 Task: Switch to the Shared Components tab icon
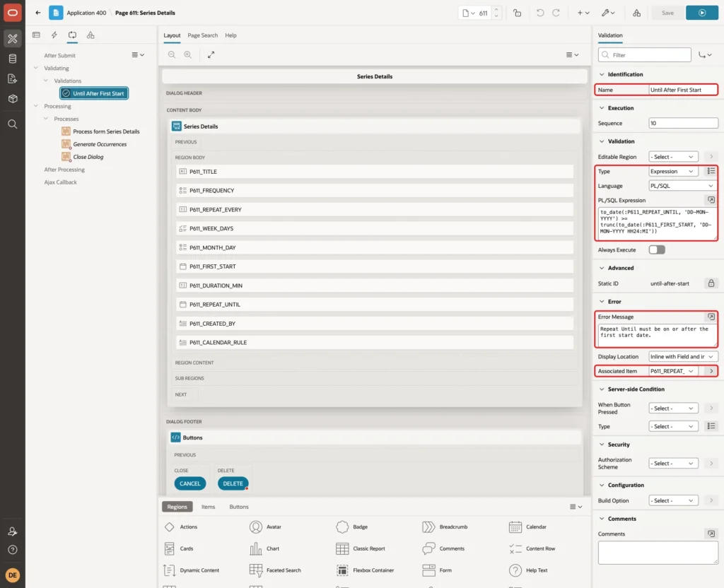pyautogui.click(x=90, y=35)
